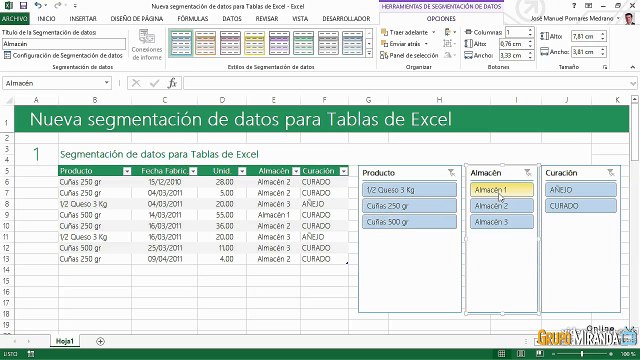Open the ARCHIVO tab

pyautogui.click(x=15, y=19)
